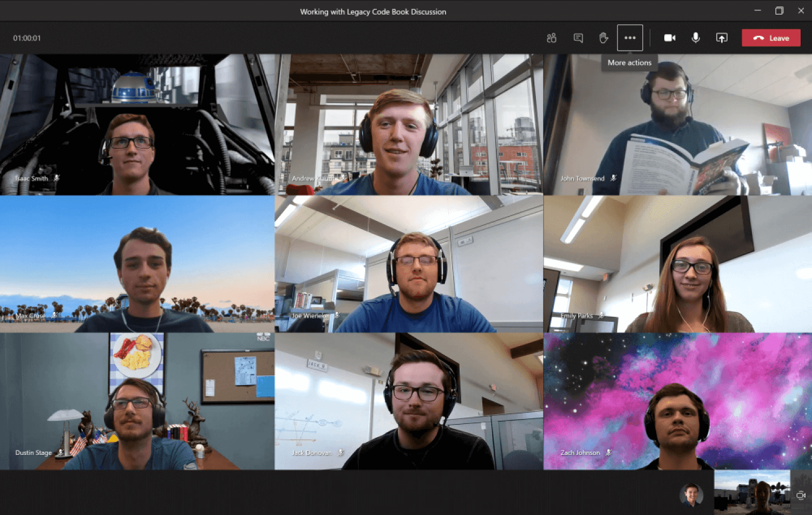Maximize the meeting window
The image size is (812, 515).
[x=779, y=11]
